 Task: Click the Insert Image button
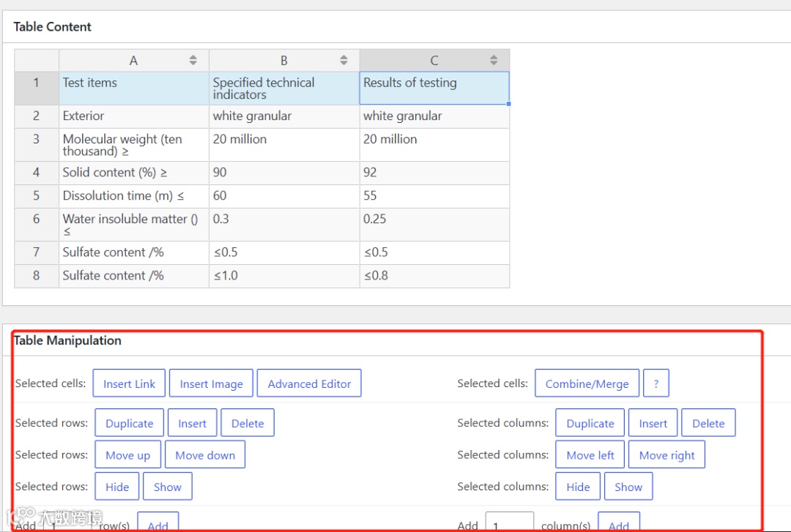tap(212, 383)
